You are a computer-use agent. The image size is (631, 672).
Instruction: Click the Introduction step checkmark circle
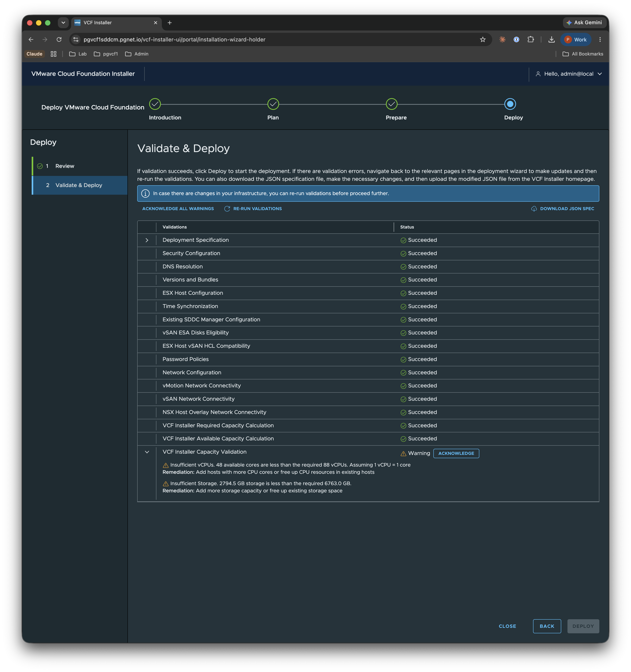155,104
